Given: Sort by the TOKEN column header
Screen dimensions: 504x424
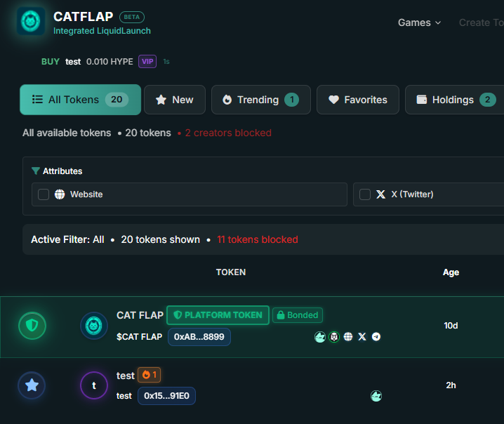Looking at the screenshot, I should [231, 272].
